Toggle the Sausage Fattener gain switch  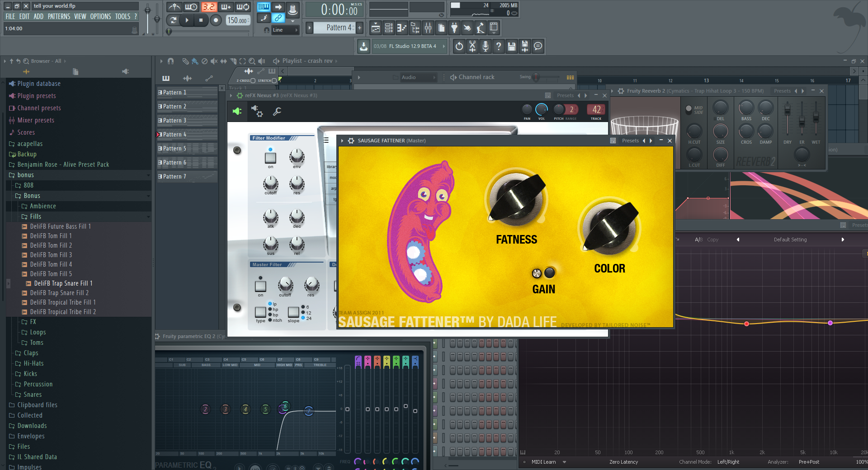coord(537,273)
